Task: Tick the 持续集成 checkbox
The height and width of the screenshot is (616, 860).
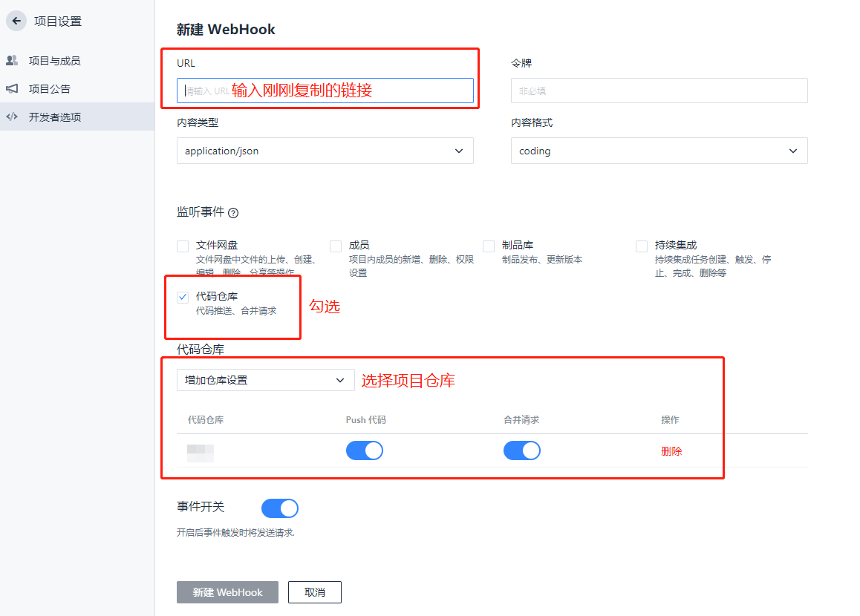Action: click(642, 246)
